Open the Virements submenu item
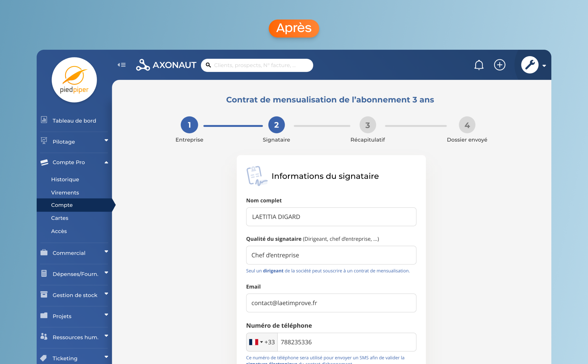The height and width of the screenshot is (364, 588). pyautogui.click(x=65, y=193)
